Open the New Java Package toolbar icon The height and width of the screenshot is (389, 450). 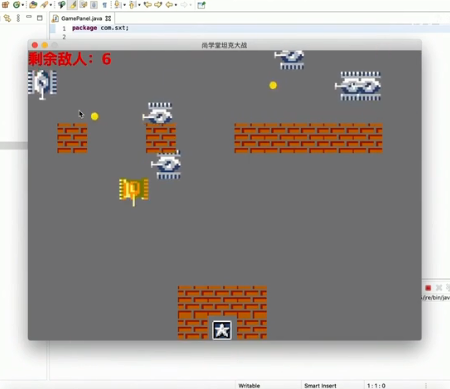6,5
